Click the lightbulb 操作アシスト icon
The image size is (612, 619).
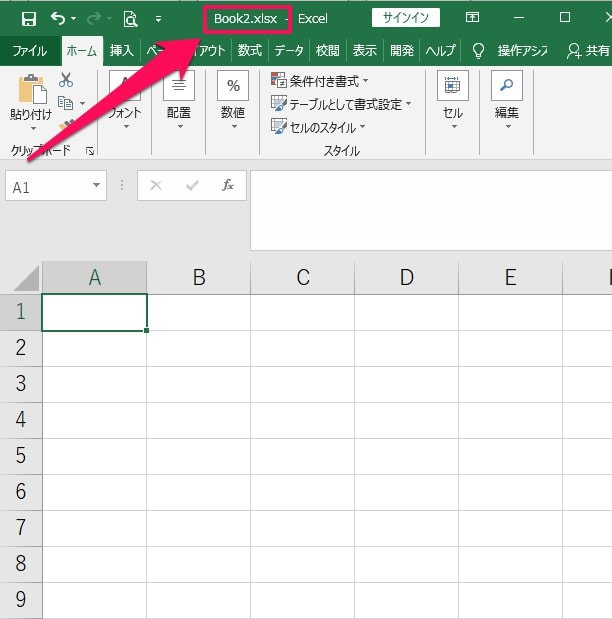(x=478, y=51)
